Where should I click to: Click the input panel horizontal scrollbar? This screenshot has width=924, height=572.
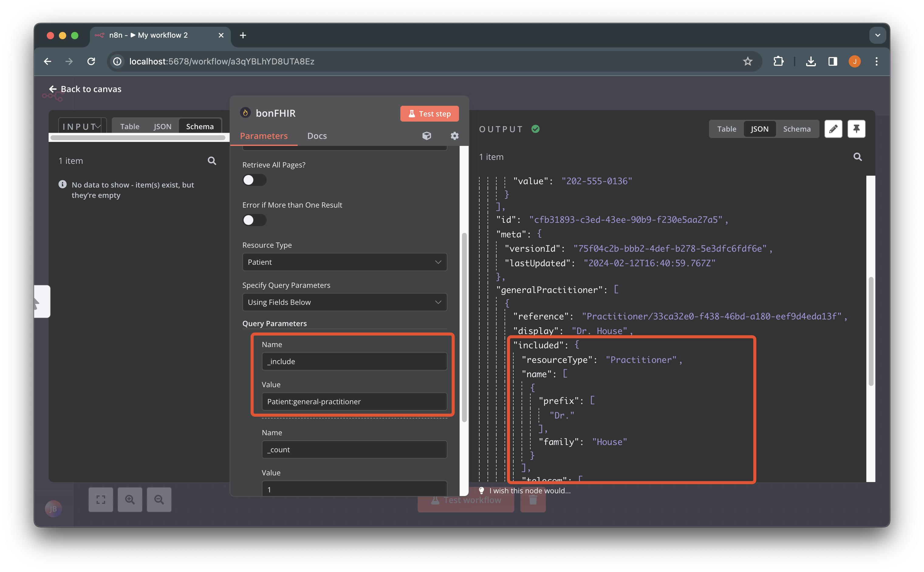(137, 138)
